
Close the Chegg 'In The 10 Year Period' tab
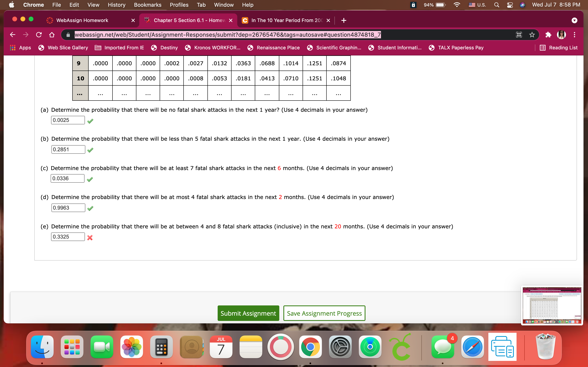(x=328, y=20)
